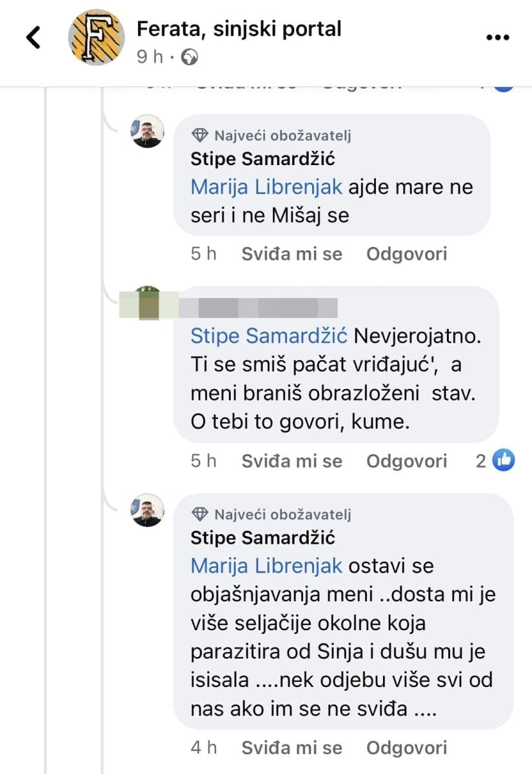The width and height of the screenshot is (532, 774).
Task: Open Stipe Samardžić avatar on last comment
Action: 148,510
